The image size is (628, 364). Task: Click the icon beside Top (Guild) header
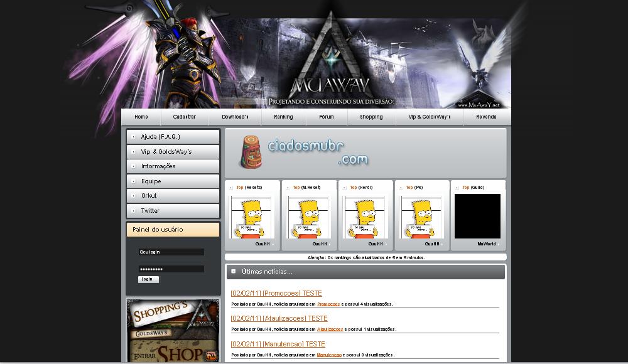point(457,188)
